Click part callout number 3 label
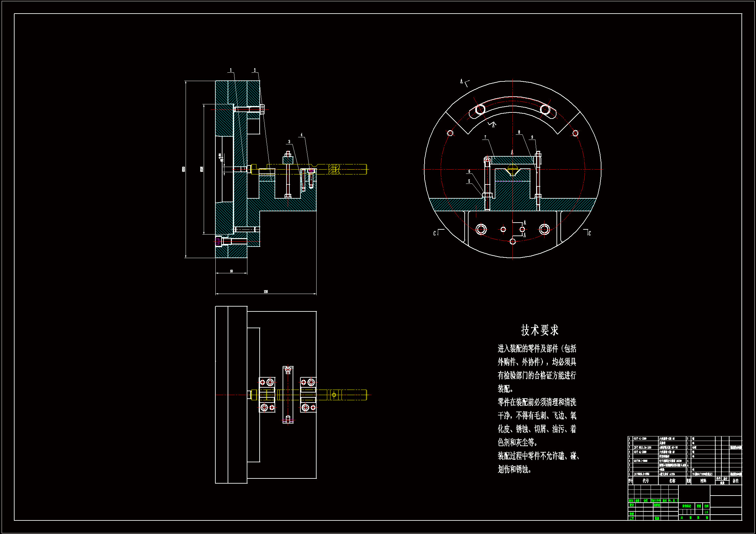This screenshot has height=534, width=756. (x=289, y=142)
